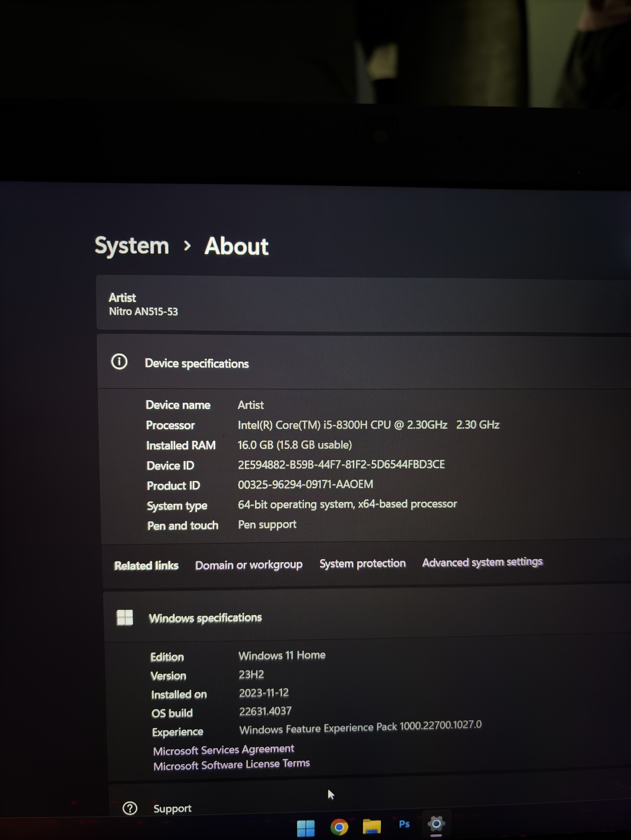The height and width of the screenshot is (840, 631).
Task: Click the Device specifications info icon
Action: (x=119, y=362)
